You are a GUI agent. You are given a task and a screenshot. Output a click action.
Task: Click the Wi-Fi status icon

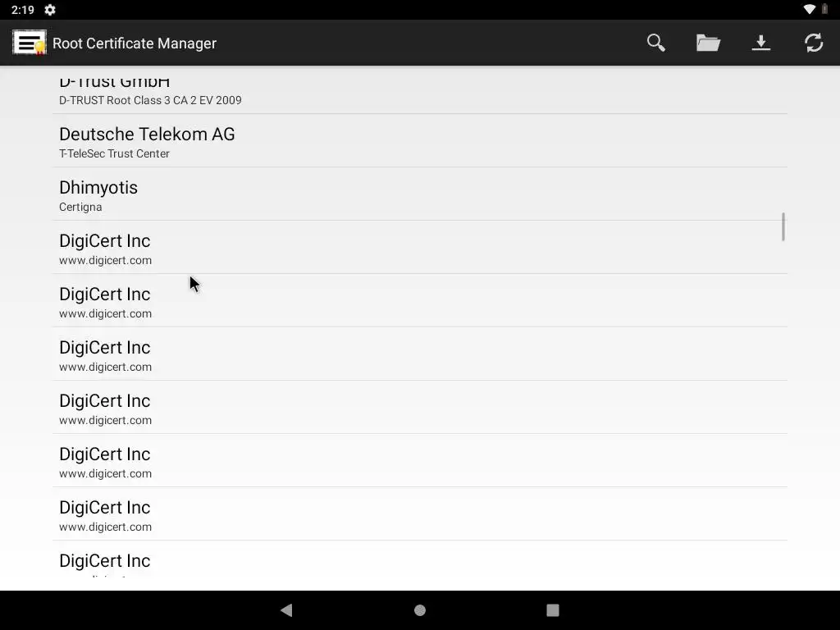coord(809,9)
